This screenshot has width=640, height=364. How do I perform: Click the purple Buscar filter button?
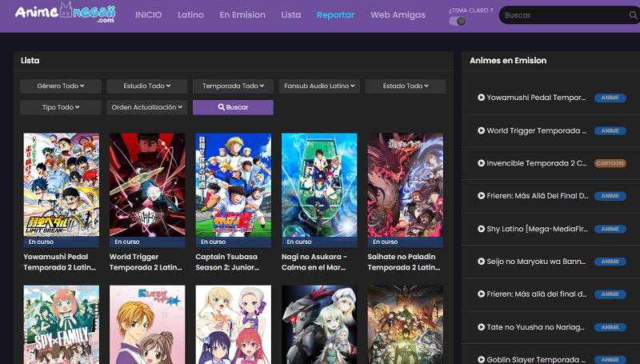(x=233, y=107)
